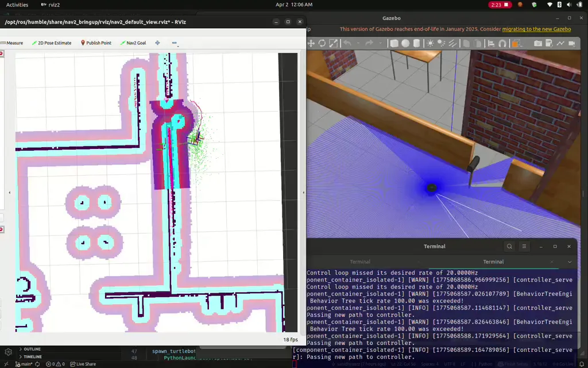
Task: Click the blue plus add-tool icon in RViz
Action: click(157, 43)
